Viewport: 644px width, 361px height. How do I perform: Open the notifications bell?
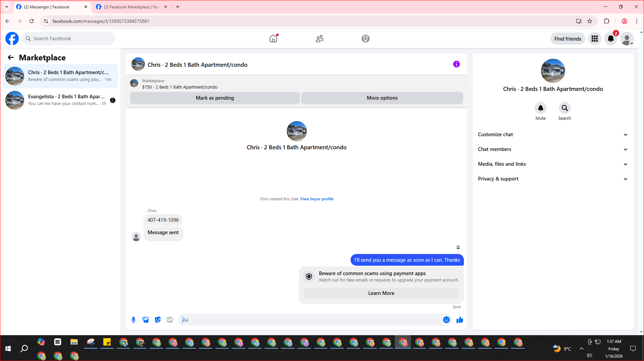[x=611, y=39]
